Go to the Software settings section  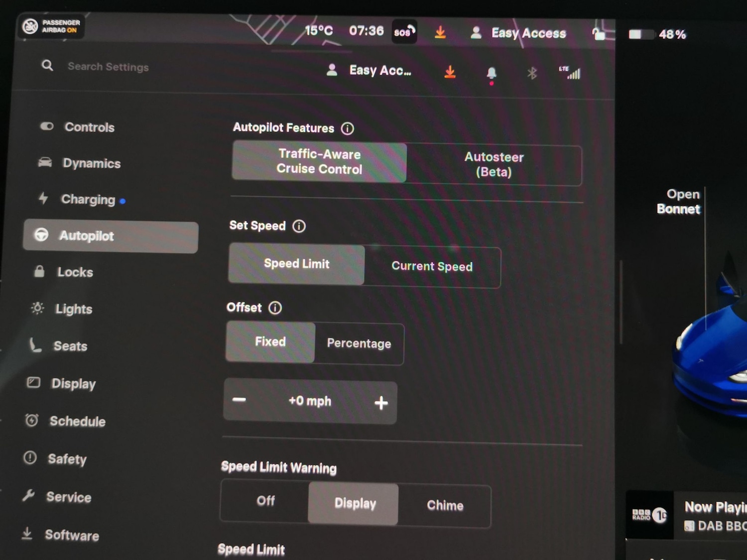[x=72, y=536]
